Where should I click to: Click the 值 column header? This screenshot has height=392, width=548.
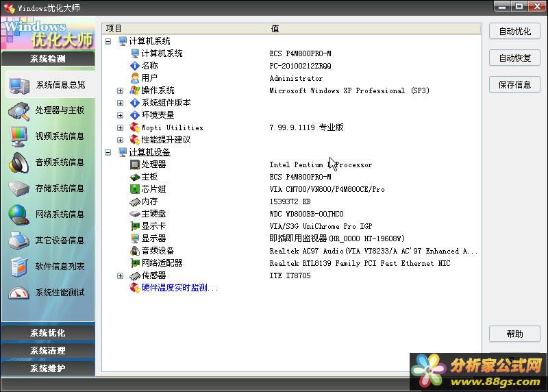374,29
